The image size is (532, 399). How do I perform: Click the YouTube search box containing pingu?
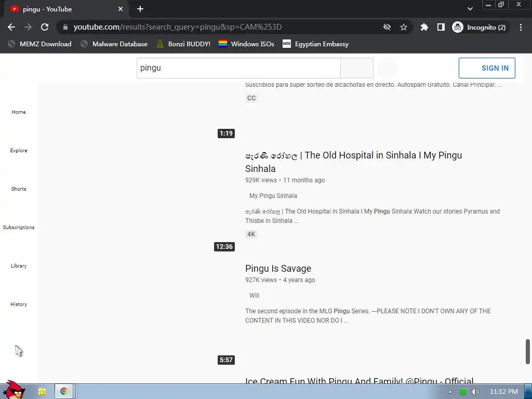pos(238,68)
